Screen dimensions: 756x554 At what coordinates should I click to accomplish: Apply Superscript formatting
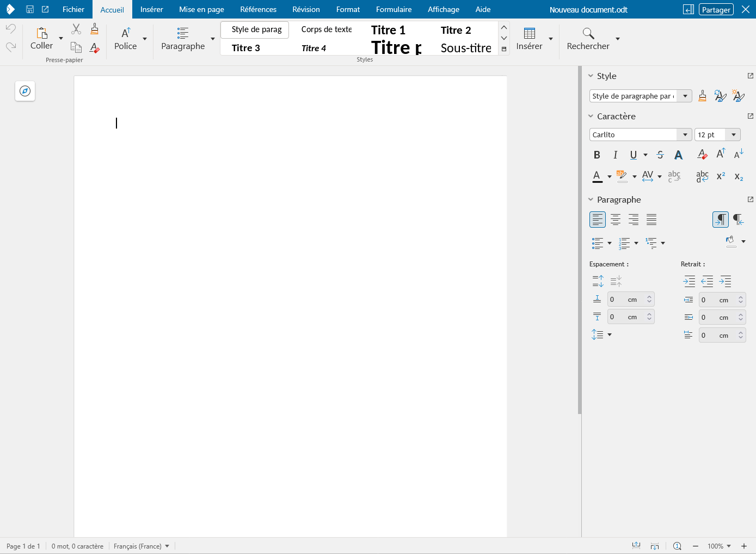[x=721, y=176]
